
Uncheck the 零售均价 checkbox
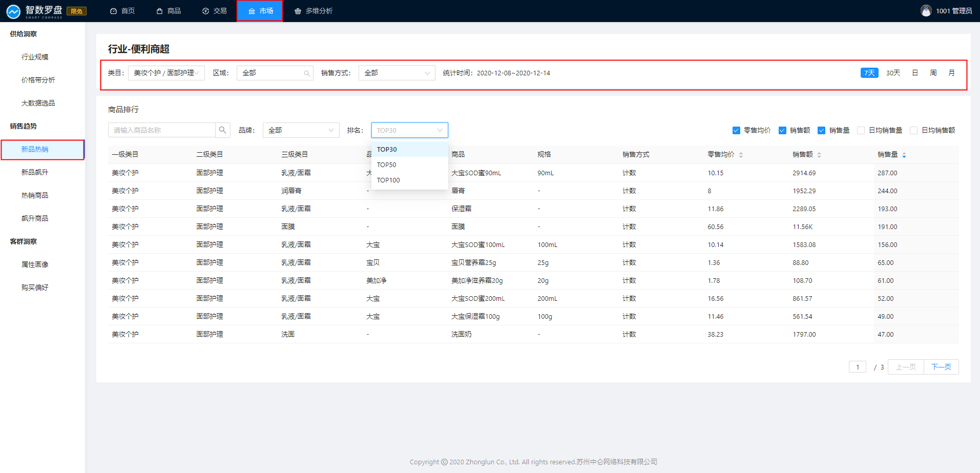tap(736, 130)
